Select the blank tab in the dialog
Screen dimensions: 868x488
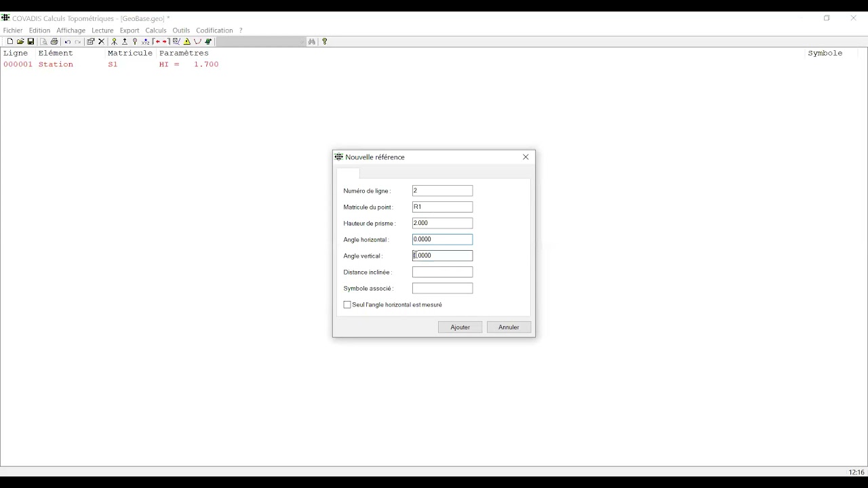point(348,174)
